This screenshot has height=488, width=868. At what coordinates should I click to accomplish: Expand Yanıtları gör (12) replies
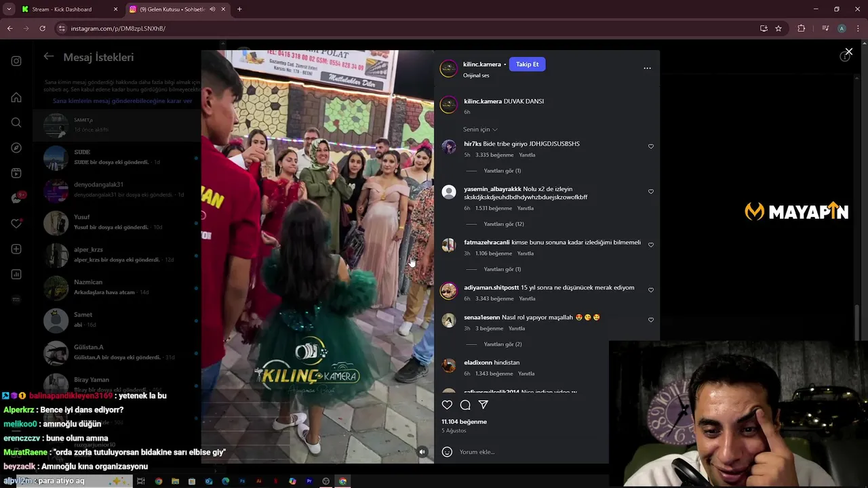[x=504, y=224]
